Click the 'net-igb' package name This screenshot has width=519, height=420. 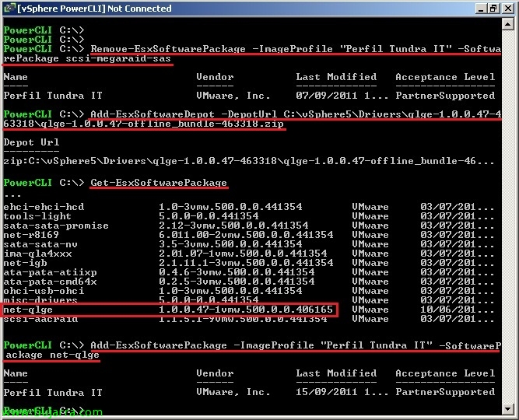[25, 263]
